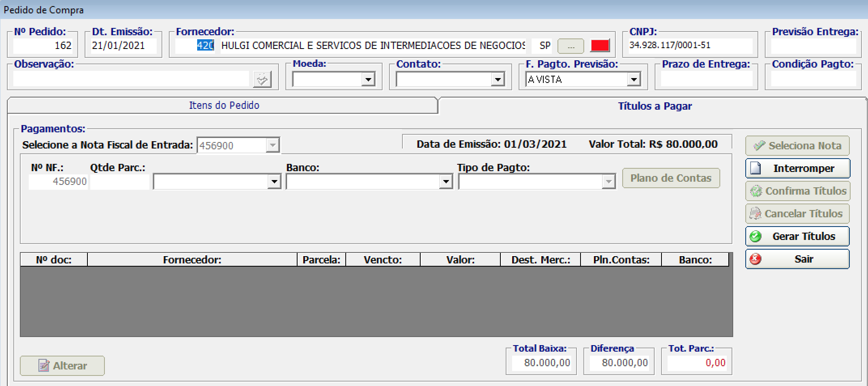Image resolution: width=868 pixels, height=386 pixels.
Task: Expand the Moeda dropdown
Action: point(368,79)
